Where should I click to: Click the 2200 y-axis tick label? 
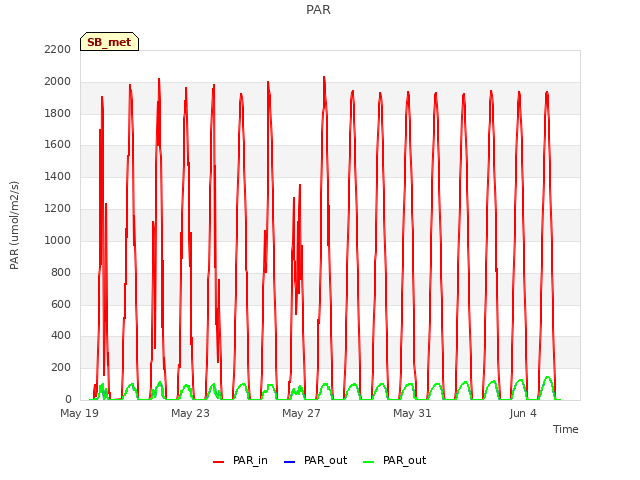58,49
